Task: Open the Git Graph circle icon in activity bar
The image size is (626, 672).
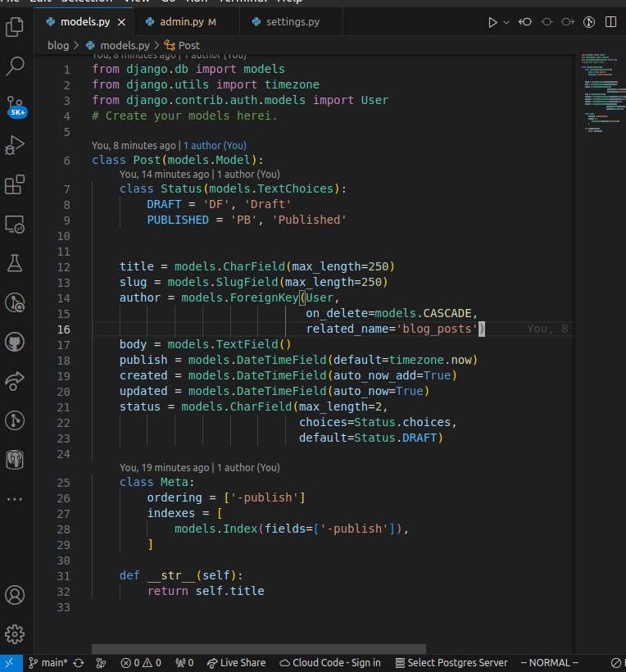Action: [15, 420]
